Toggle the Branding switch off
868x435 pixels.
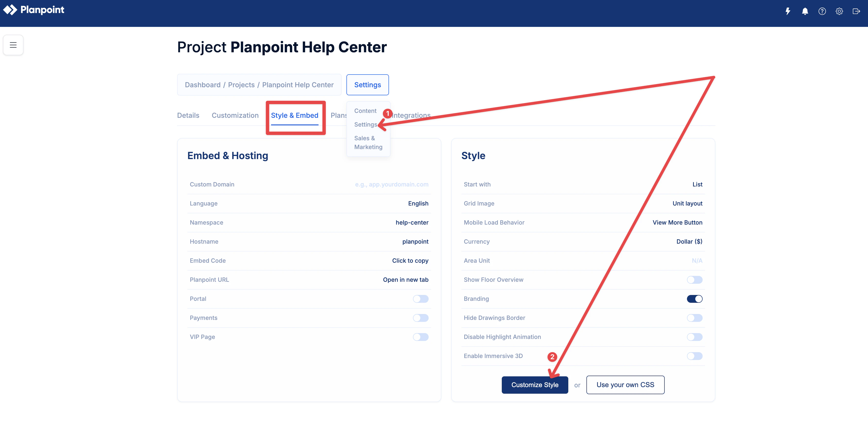(x=695, y=299)
